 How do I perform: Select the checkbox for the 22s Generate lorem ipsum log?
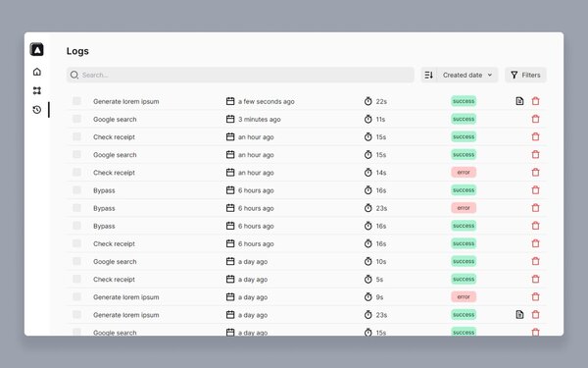76,101
